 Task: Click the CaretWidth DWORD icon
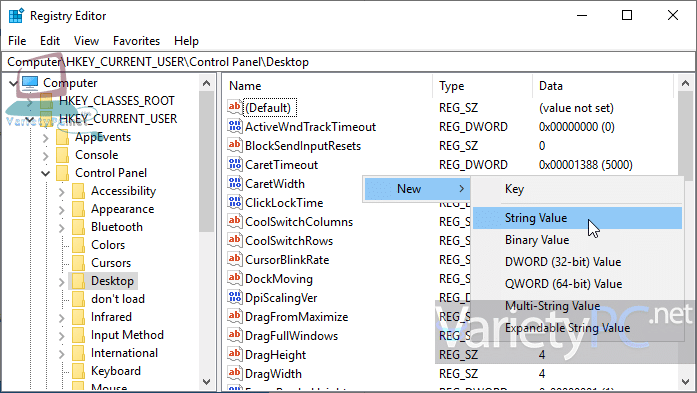tap(235, 184)
